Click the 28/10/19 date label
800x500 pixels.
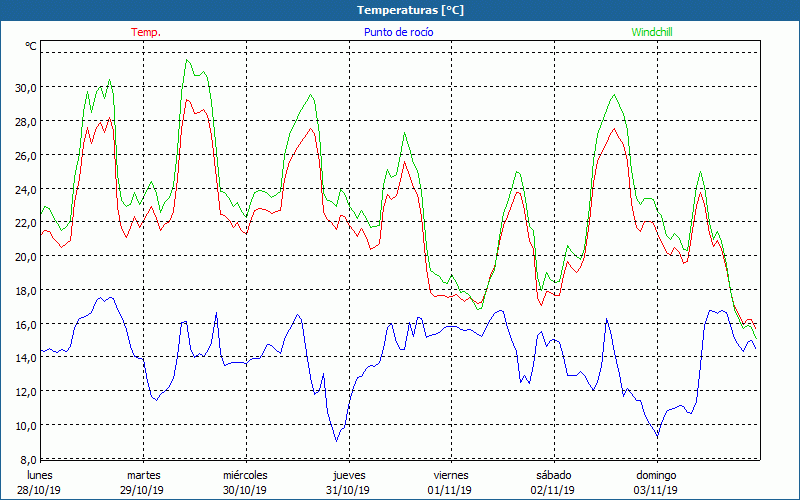[x=39, y=490]
